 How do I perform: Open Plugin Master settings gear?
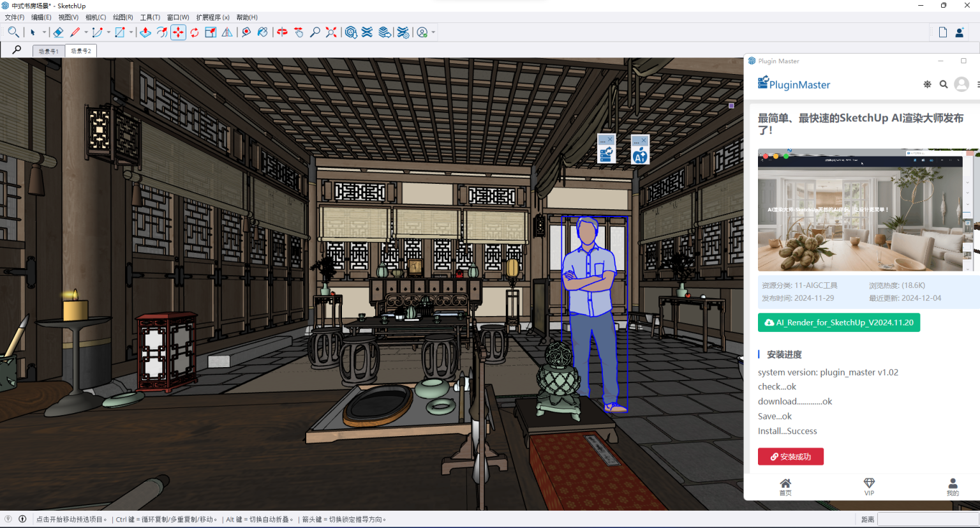(927, 84)
